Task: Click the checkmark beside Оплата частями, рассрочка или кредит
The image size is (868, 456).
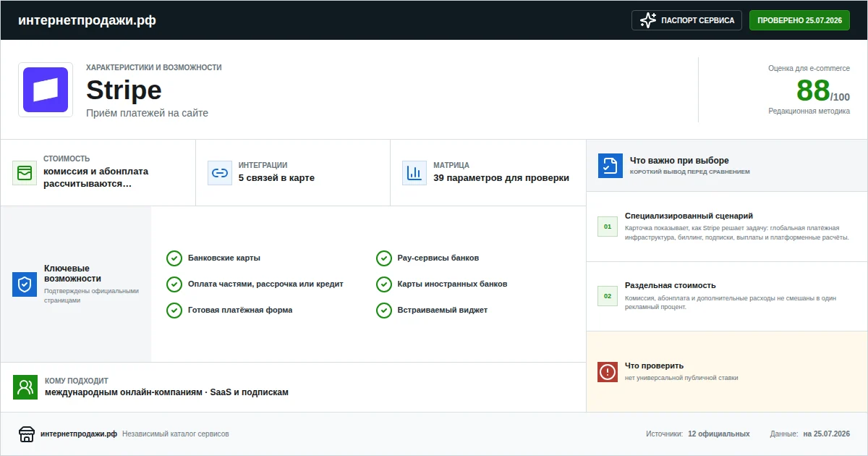Action: pyautogui.click(x=174, y=284)
